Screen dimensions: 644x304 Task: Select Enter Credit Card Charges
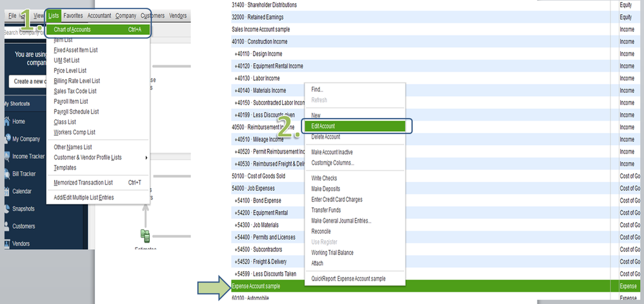coord(337,199)
